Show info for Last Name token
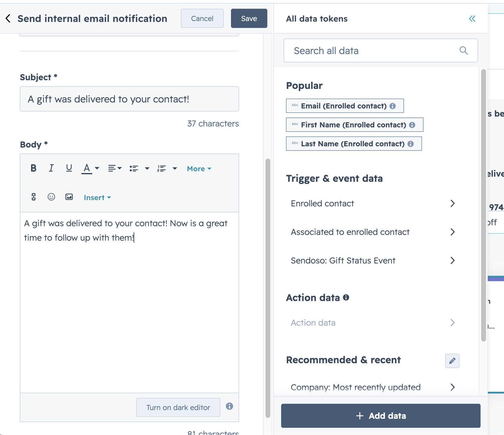This screenshot has height=435, width=504. click(411, 144)
